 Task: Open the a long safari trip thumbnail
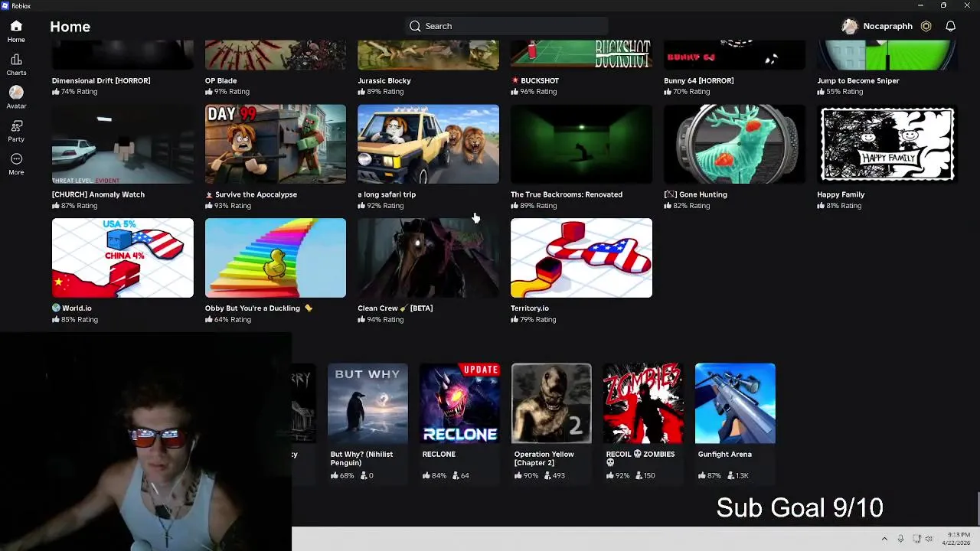coord(428,144)
